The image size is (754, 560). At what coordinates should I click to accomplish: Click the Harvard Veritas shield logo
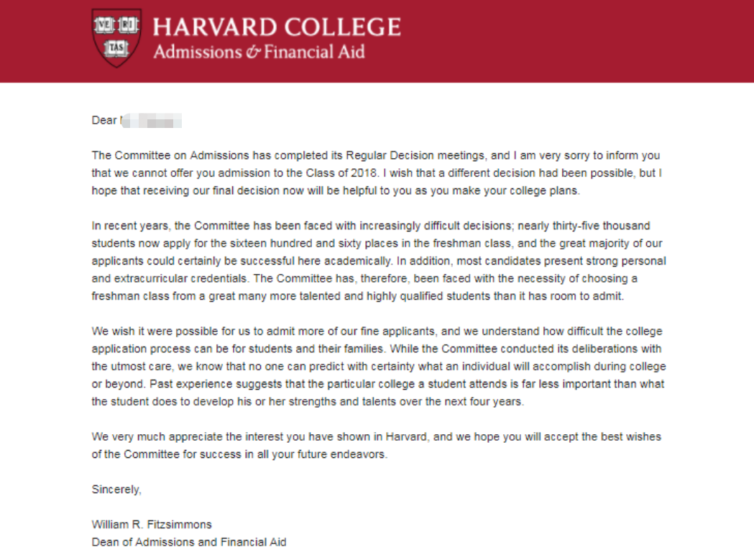click(x=116, y=38)
